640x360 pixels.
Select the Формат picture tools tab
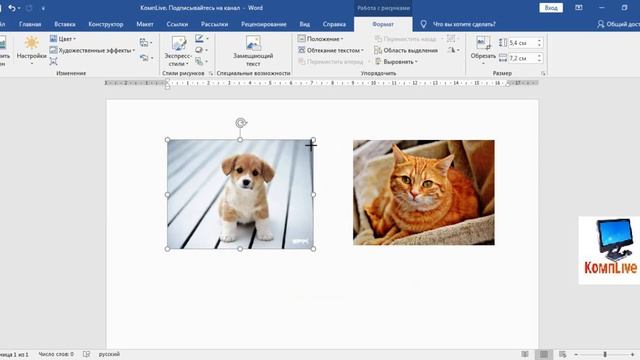[x=383, y=24]
